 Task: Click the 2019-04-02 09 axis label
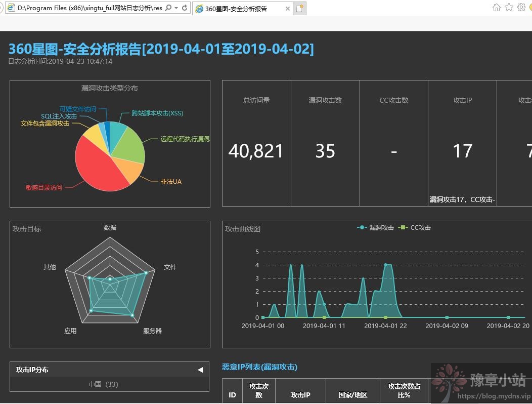[447, 326]
